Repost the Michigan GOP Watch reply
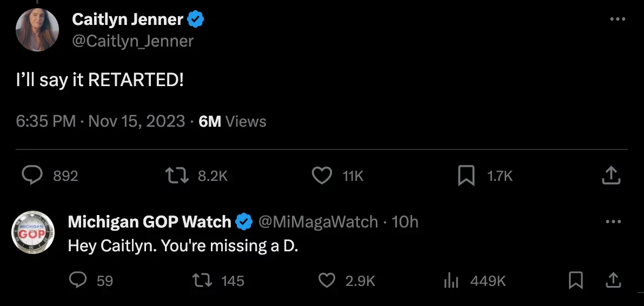The height and width of the screenshot is (306, 644). (203, 280)
